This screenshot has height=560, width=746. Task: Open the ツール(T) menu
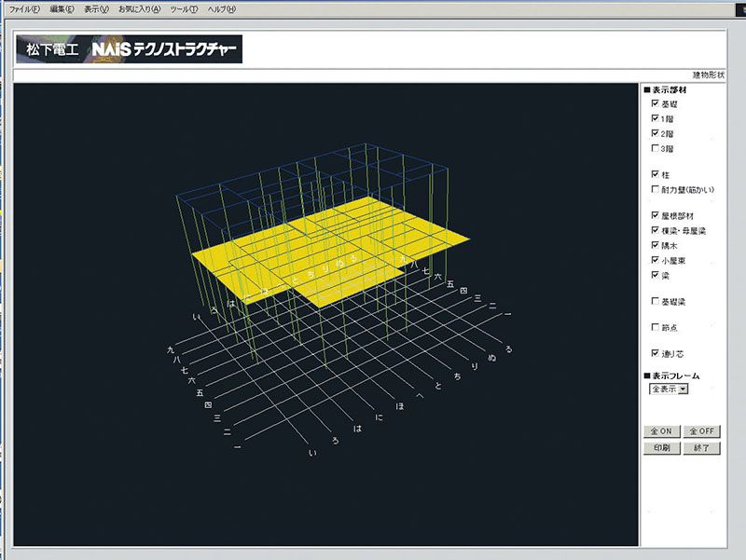coord(184,8)
